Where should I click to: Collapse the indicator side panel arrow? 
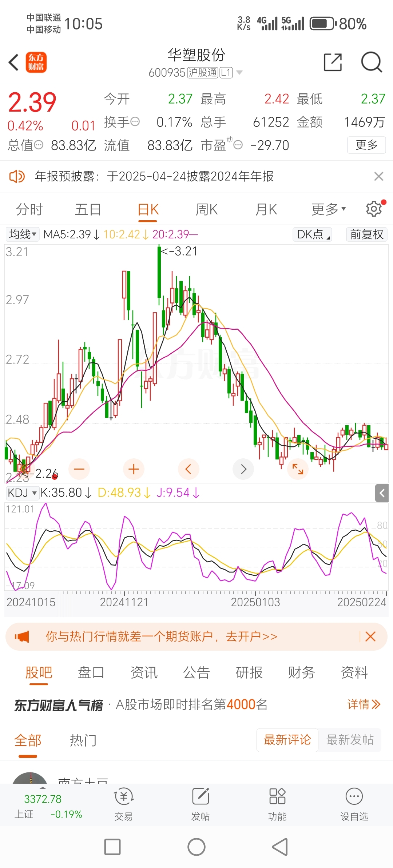coord(382,493)
